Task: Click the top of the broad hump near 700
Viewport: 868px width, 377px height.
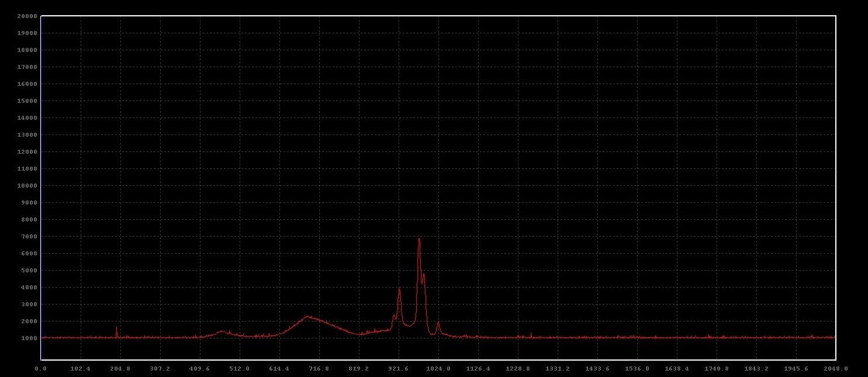Action: [308, 317]
